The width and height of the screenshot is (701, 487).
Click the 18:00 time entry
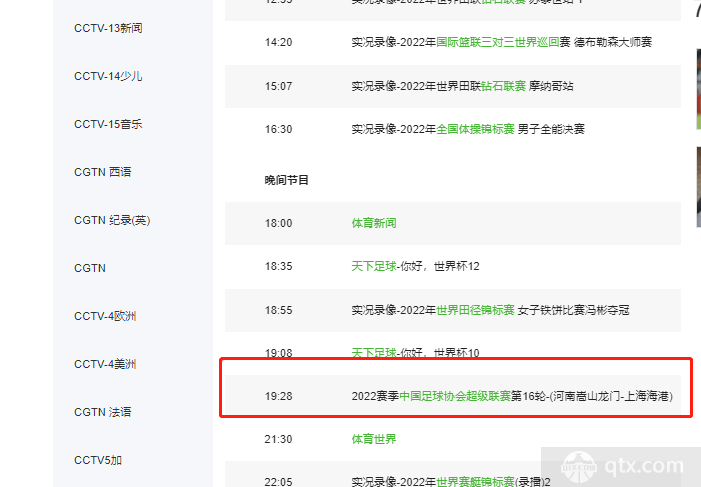(279, 223)
